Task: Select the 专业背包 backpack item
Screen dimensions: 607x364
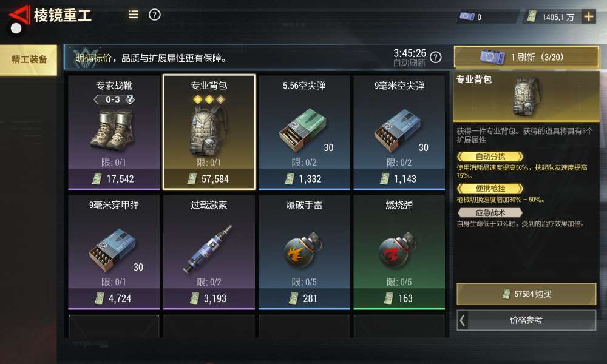Action: [x=209, y=132]
